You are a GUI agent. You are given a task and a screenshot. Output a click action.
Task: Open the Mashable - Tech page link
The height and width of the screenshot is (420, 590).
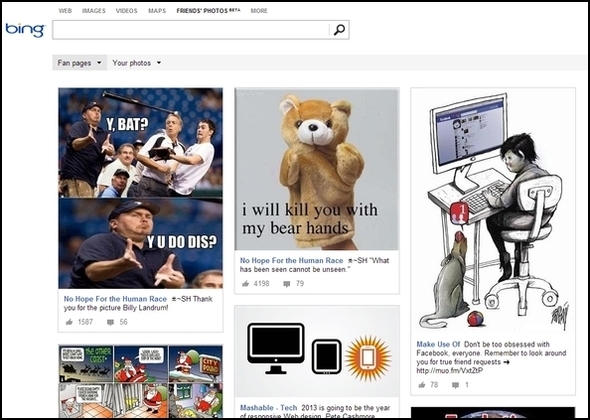tap(268, 408)
